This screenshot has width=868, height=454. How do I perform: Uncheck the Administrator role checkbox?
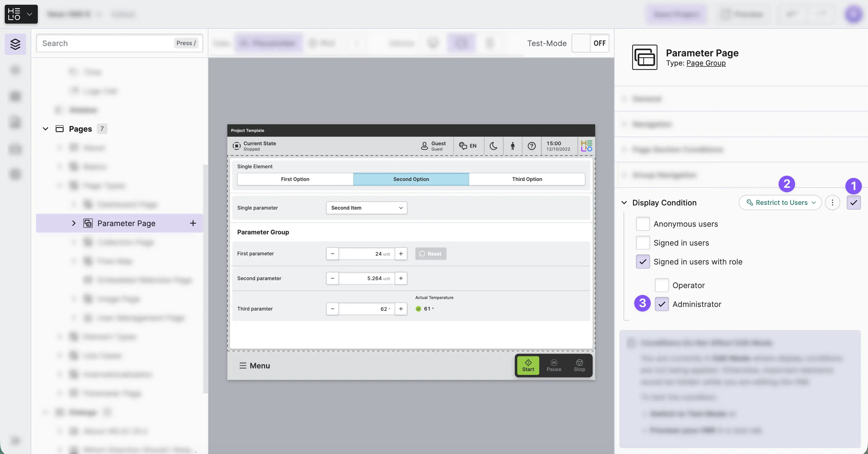pos(661,304)
